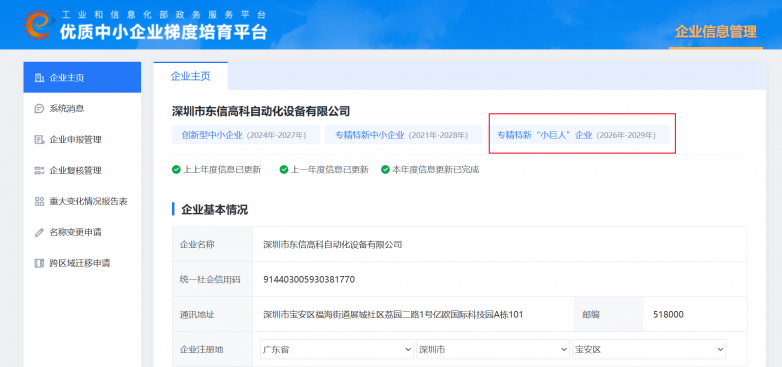Screen dimensions: 782x367
Task: Click the 企业名称 value cell
Action: coord(500,244)
